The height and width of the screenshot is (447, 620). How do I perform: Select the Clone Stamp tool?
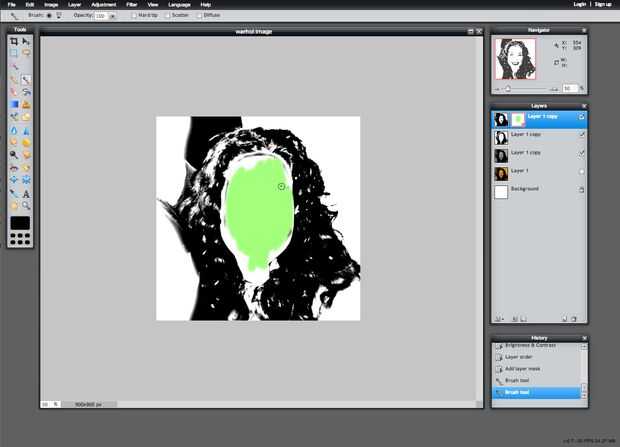26,104
